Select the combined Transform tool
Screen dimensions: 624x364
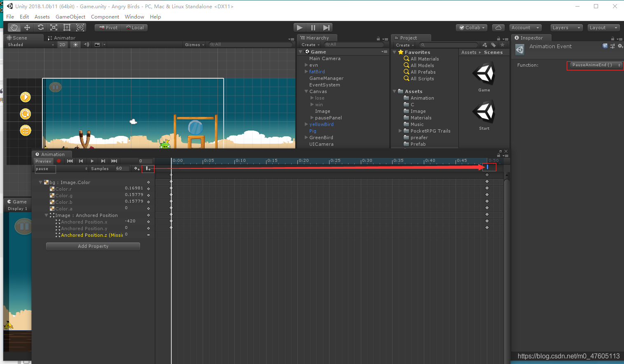(80, 28)
